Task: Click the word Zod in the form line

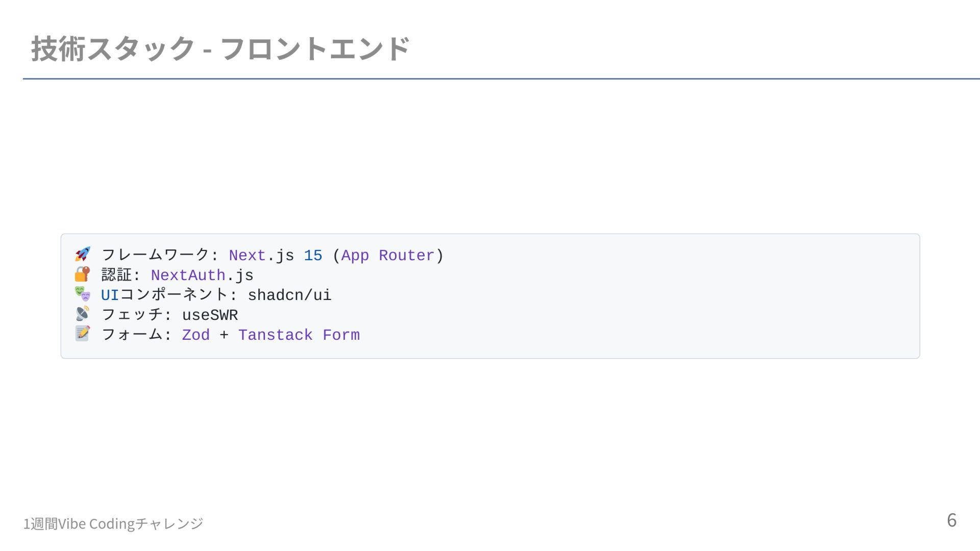Action: click(196, 335)
